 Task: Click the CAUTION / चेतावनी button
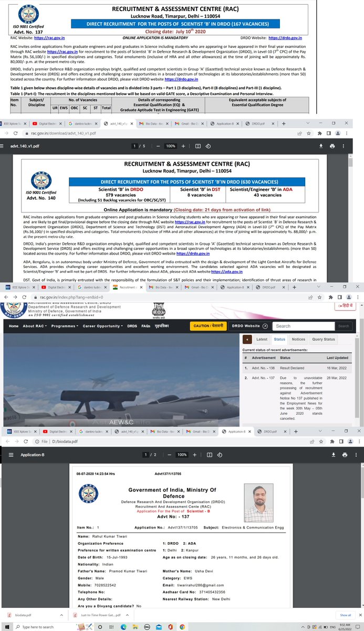click(208, 326)
